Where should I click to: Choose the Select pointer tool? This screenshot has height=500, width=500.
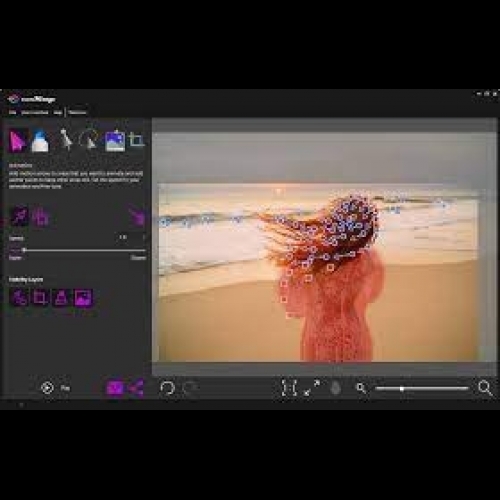(x=66, y=140)
